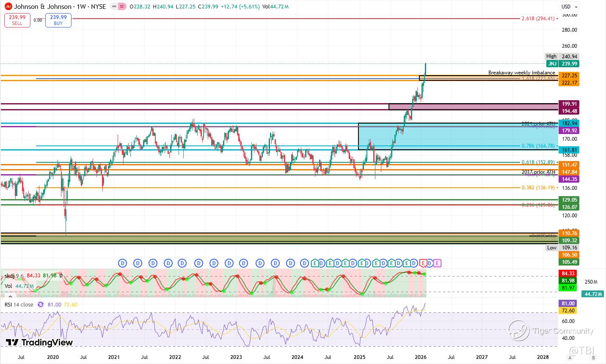
Task: Select the 0.00 spread value
Action: [38, 20]
